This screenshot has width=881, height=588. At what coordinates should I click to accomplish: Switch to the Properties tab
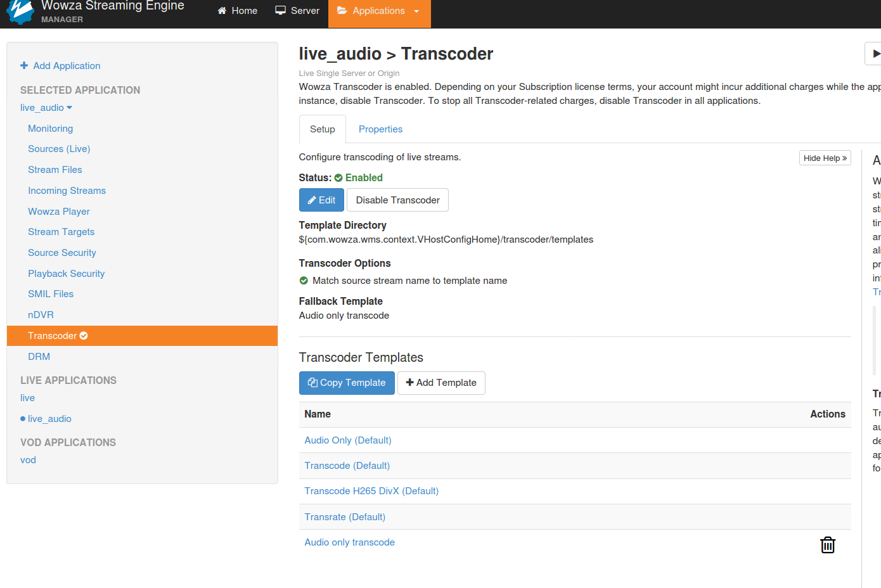[x=380, y=129]
